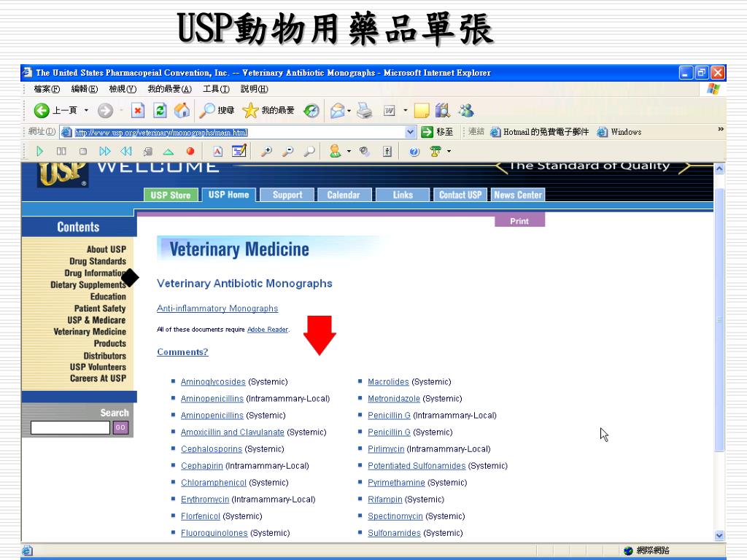The height and width of the screenshot is (560, 747).
Task: Expand dropdown beside user figure icon
Action: pos(349,152)
